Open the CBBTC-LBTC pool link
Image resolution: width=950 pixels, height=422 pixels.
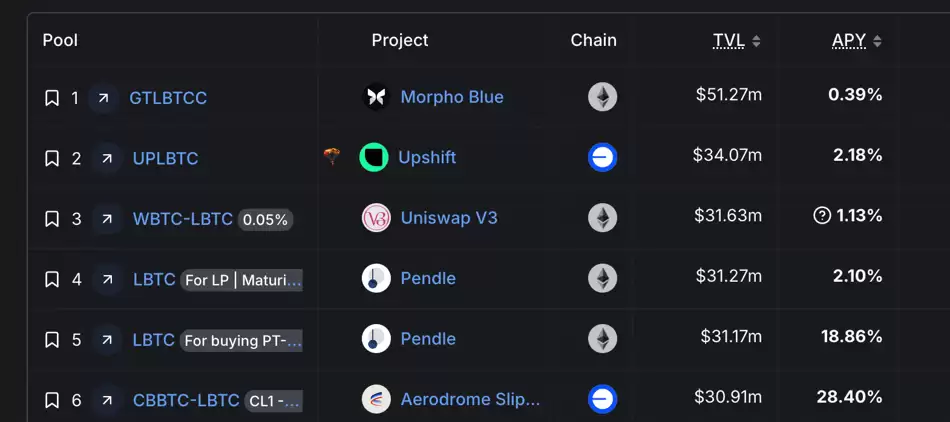(x=186, y=400)
